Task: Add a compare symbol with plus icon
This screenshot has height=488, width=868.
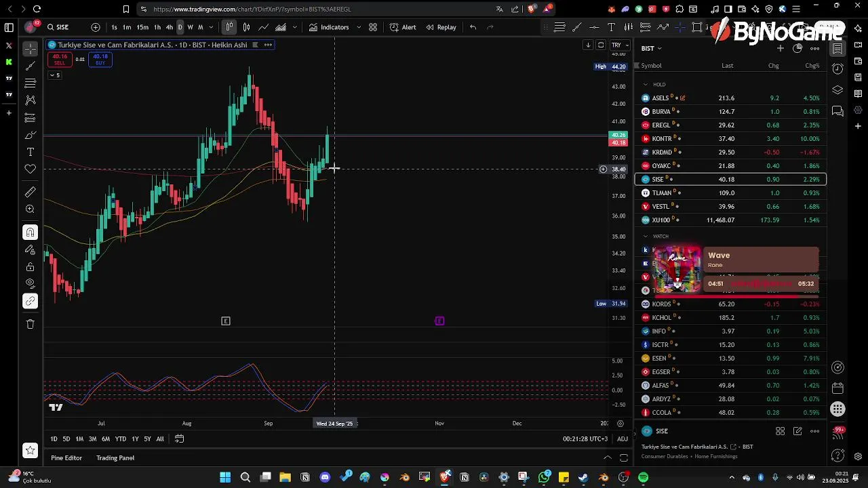Action: 96,27
